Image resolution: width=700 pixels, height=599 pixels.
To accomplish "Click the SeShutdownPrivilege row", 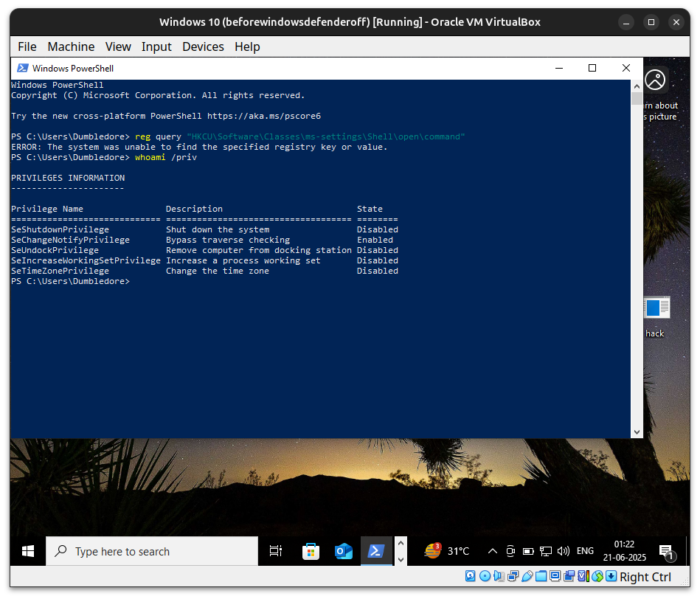I will [x=204, y=229].
